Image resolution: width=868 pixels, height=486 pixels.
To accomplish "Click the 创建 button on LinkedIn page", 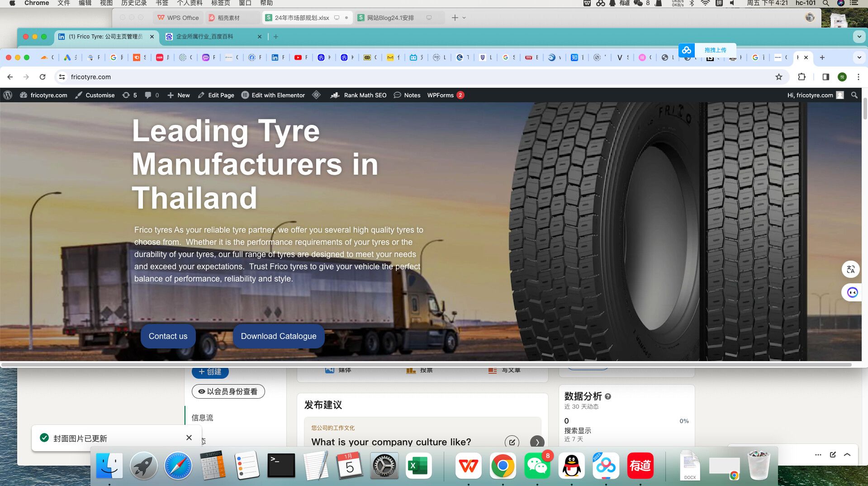I will click(x=210, y=372).
